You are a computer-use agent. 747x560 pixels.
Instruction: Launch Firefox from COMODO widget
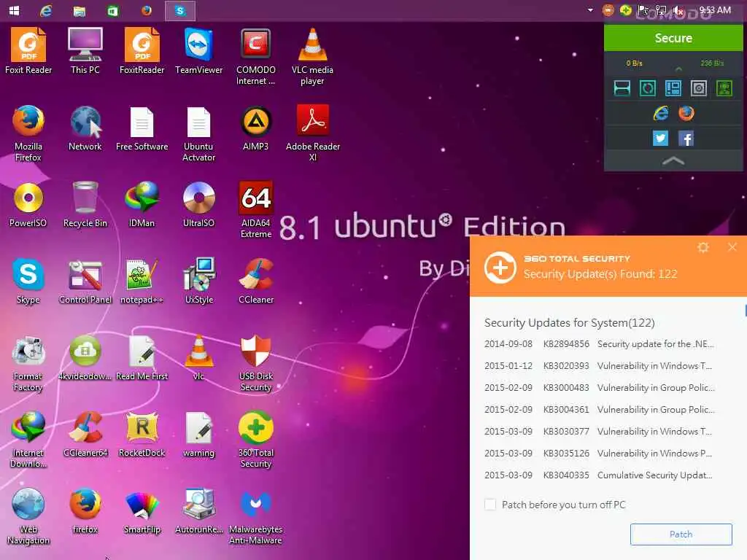tap(686, 113)
